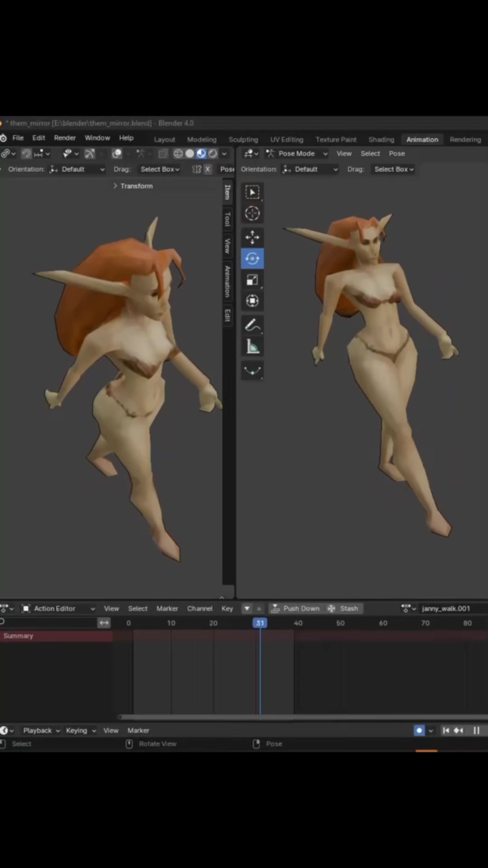Image resolution: width=488 pixels, height=868 pixels.
Task: Open the Pose Mode dropdown
Action: point(297,154)
